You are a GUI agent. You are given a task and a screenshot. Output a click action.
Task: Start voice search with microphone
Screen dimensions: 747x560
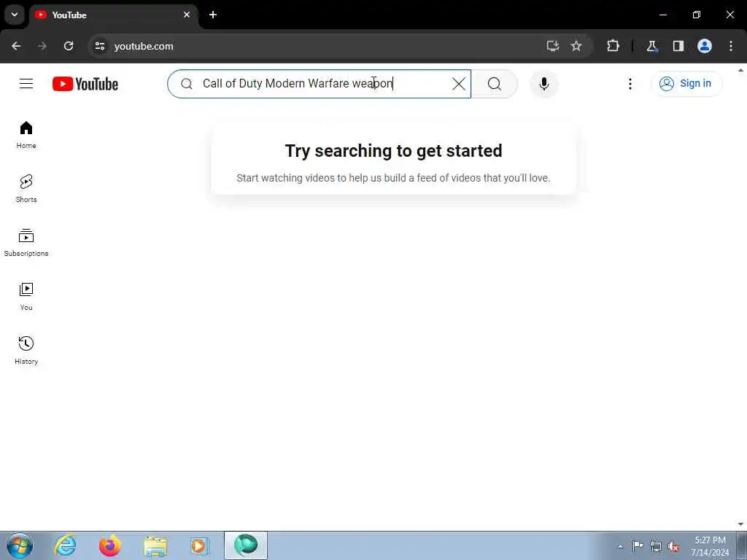tap(544, 84)
